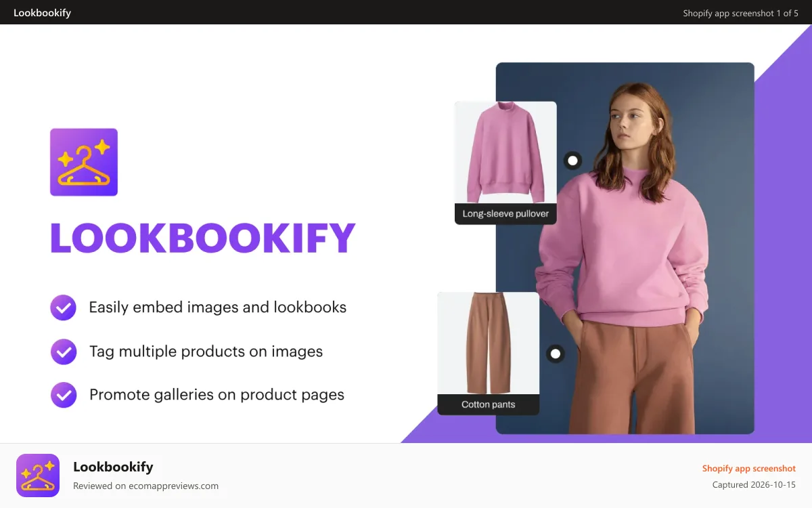Screen dimensions: 812x508
Task: Click 'Reviewed on ecomappreviews.com' text
Action: [x=145, y=486]
